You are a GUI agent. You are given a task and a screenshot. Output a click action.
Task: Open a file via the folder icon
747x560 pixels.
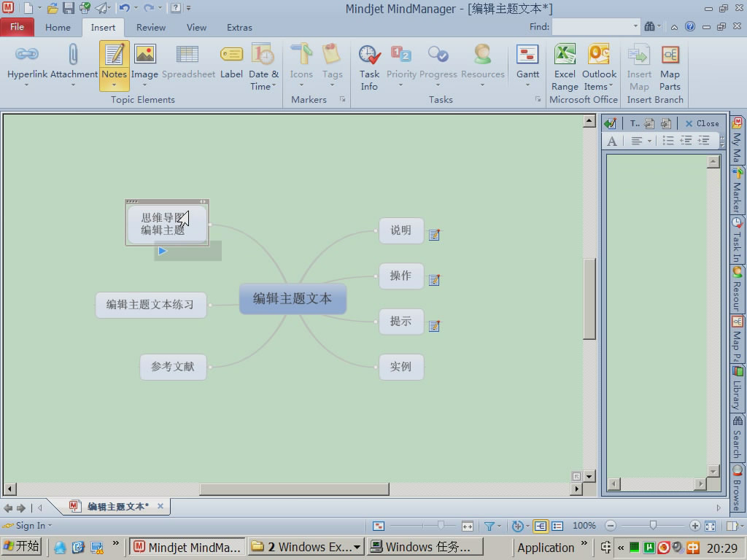[x=53, y=8]
